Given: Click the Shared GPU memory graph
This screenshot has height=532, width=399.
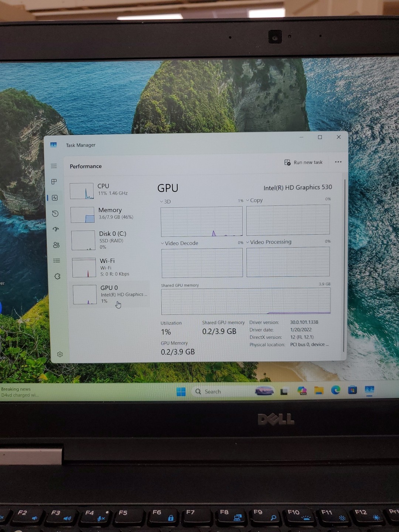Looking at the screenshot, I should (246, 301).
